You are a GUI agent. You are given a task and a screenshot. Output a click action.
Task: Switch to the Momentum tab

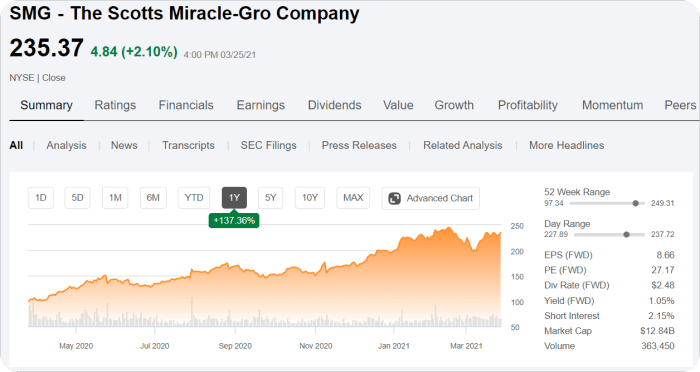click(612, 105)
